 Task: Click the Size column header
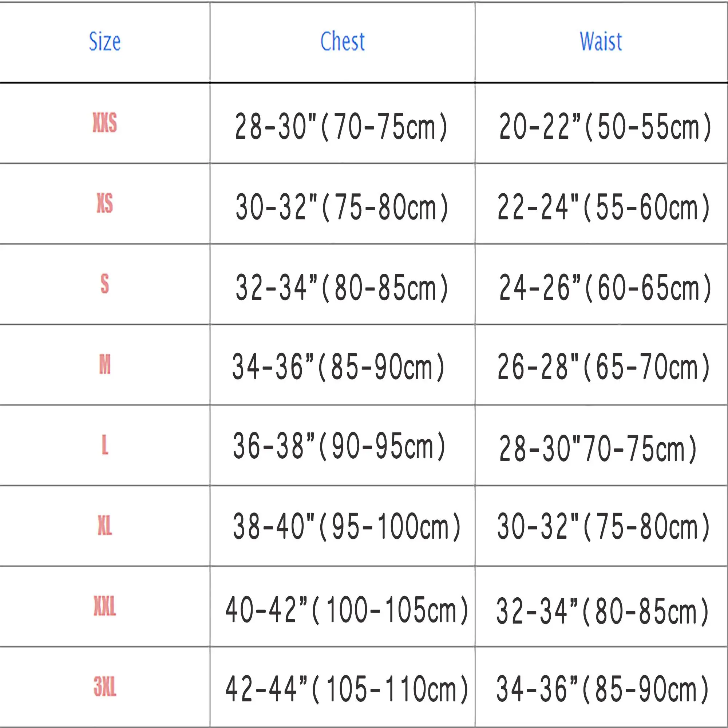tap(105, 41)
